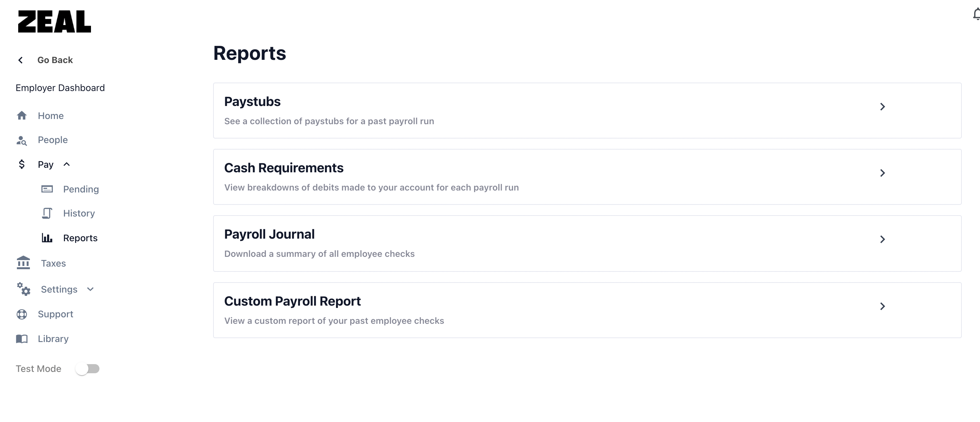Click the Support lifebuoy icon
The width and height of the screenshot is (980, 422).
click(22, 314)
